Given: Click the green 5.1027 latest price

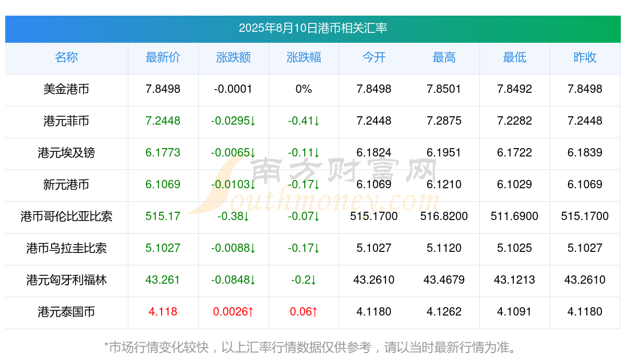Looking at the screenshot, I should pos(163,248).
